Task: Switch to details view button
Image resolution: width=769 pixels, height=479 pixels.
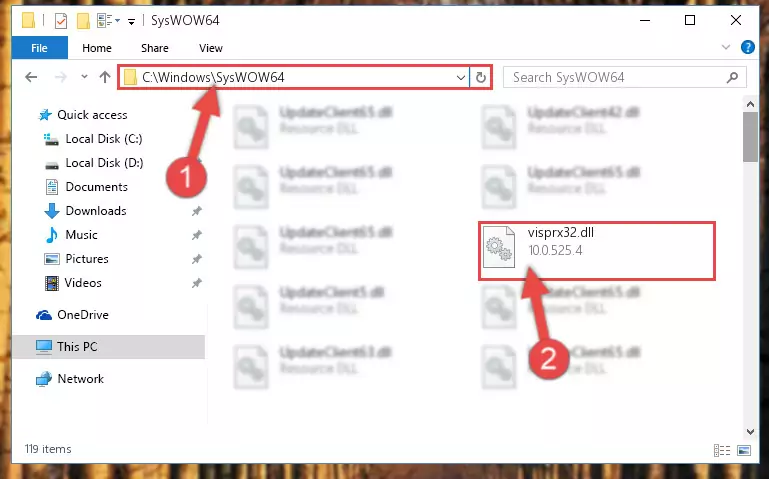Action: 721,450
